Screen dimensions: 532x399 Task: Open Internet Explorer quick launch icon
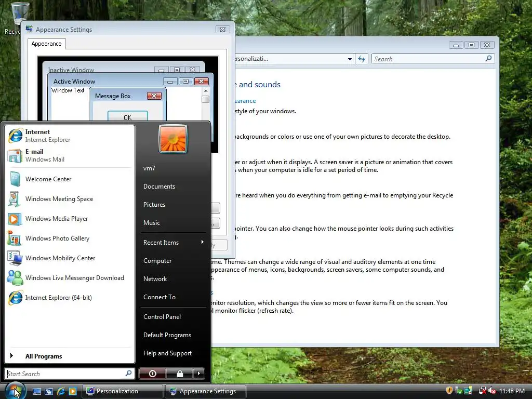click(x=61, y=391)
